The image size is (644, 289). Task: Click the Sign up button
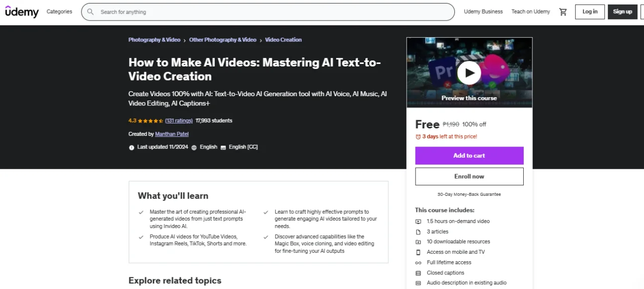(622, 12)
